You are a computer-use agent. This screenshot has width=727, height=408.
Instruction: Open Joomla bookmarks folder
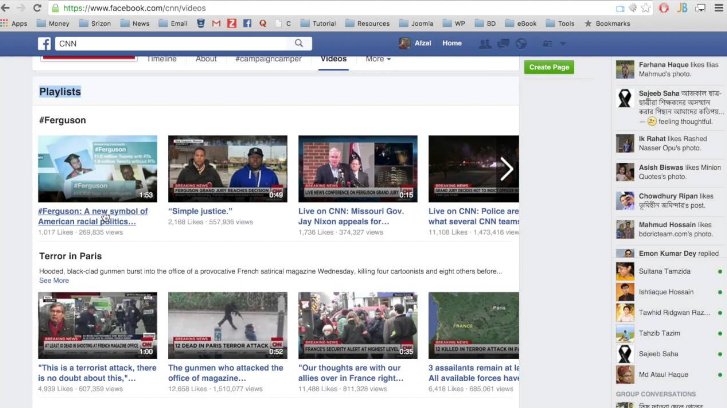416,23
